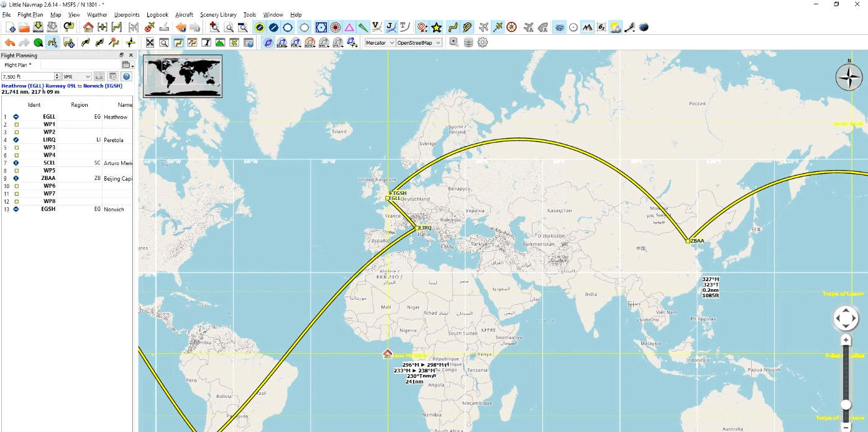This screenshot has width=868, height=432.
Task: Expand the VFR flight type dropdown
Action: click(76, 76)
